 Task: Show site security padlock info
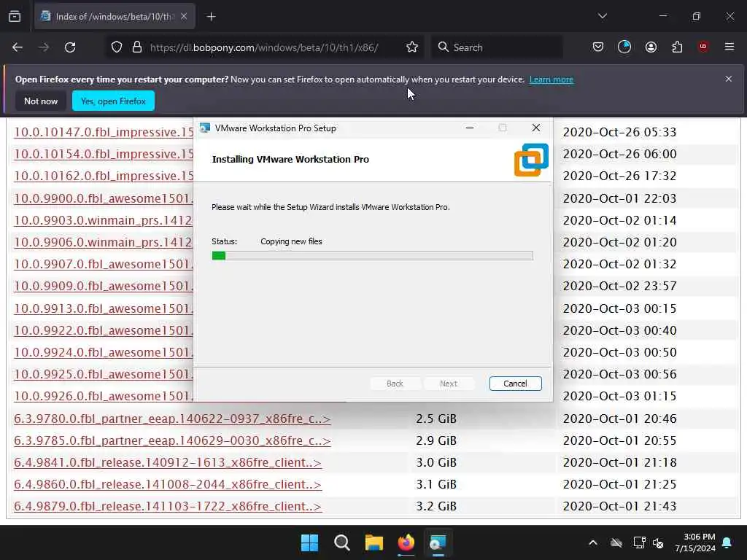tap(137, 47)
